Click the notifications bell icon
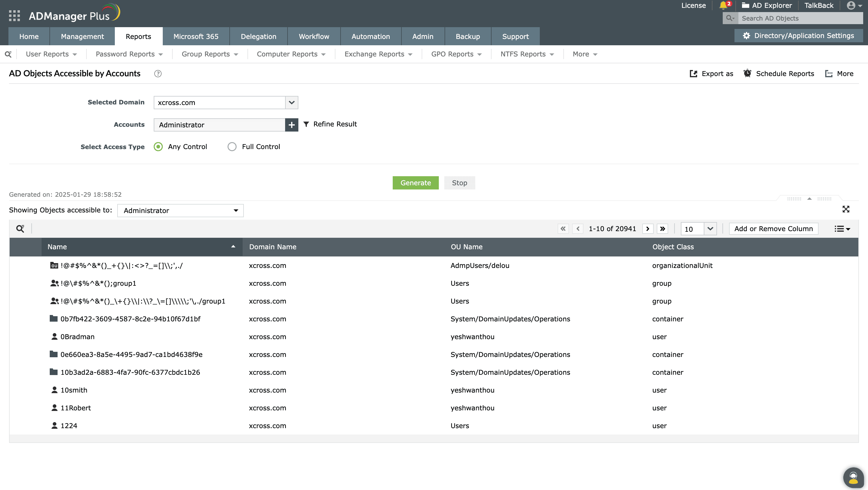868x490 pixels. pos(723,5)
